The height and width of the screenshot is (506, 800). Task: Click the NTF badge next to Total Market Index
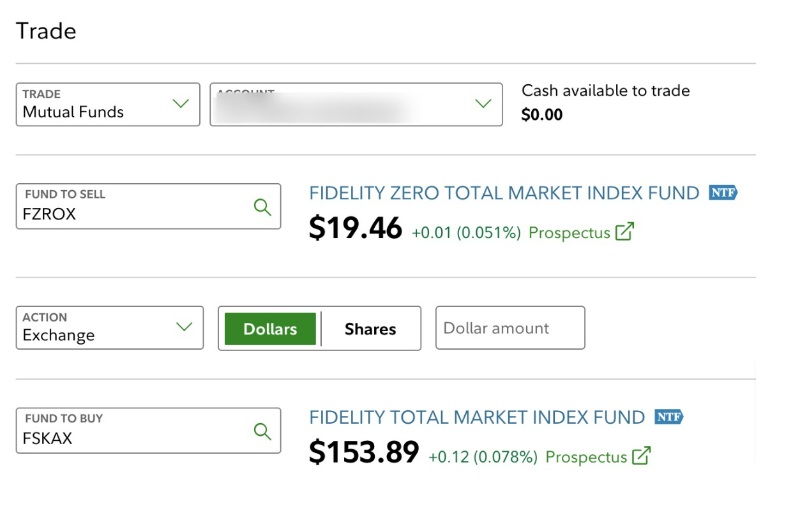[x=668, y=416]
